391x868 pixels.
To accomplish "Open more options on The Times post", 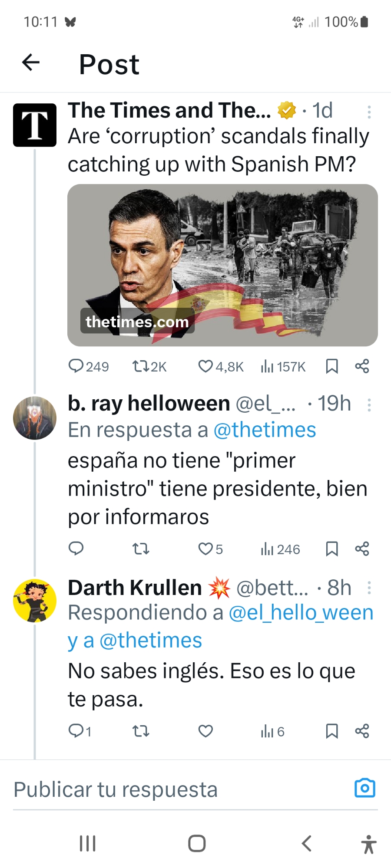I will tap(369, 112).
